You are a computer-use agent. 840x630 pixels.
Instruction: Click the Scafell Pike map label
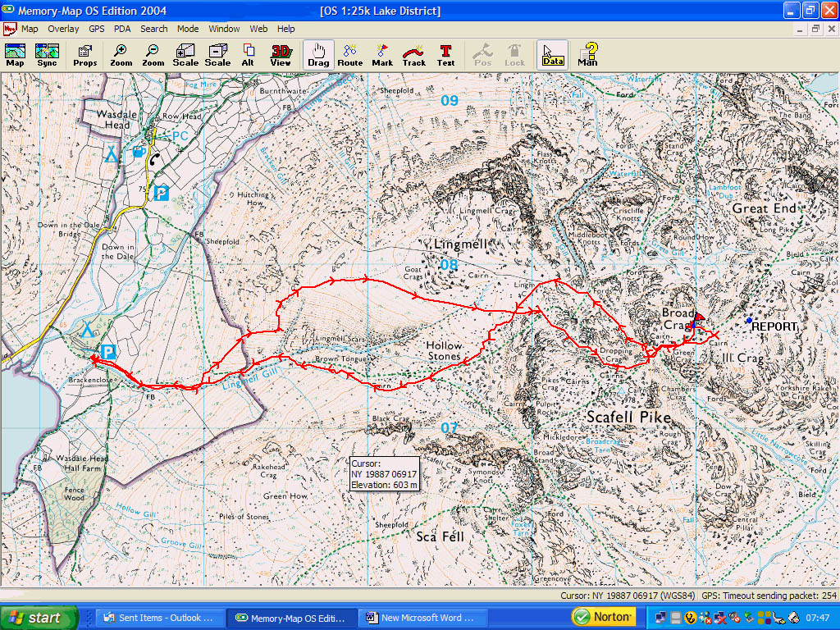pos(628,417)
